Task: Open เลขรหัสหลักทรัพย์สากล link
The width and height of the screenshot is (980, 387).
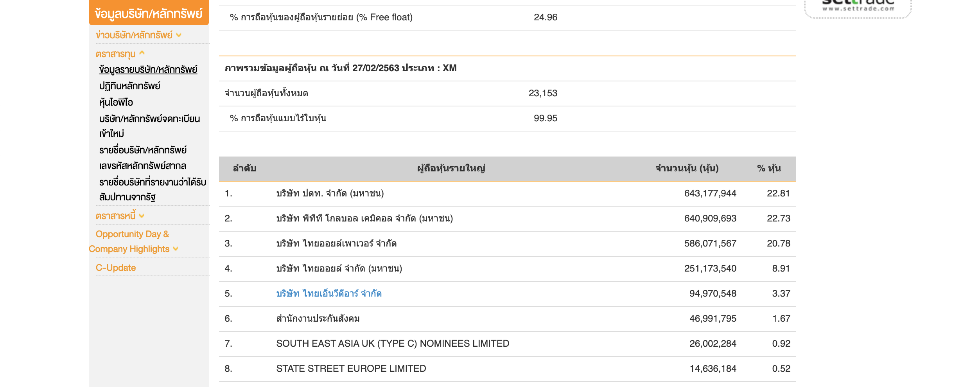Action: 143,166
